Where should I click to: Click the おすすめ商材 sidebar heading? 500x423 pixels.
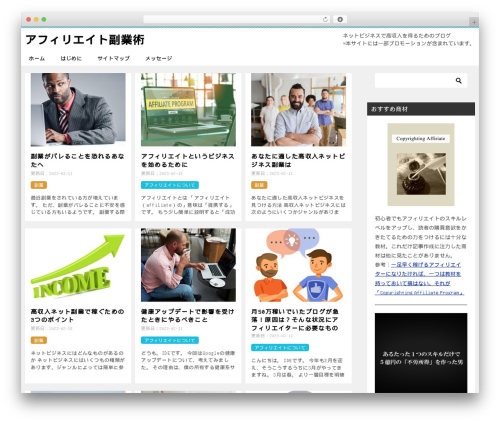click(421, 109)
